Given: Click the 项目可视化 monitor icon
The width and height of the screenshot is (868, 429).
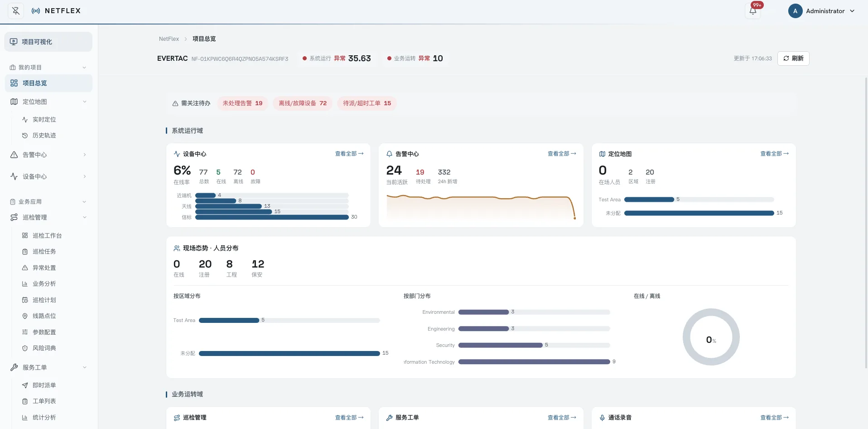Looking at the screenshot, I should 14,42.
